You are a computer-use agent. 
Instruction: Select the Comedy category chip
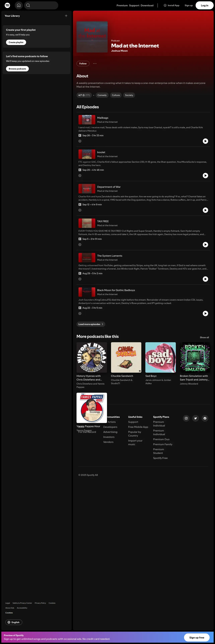tap(102, 95)
